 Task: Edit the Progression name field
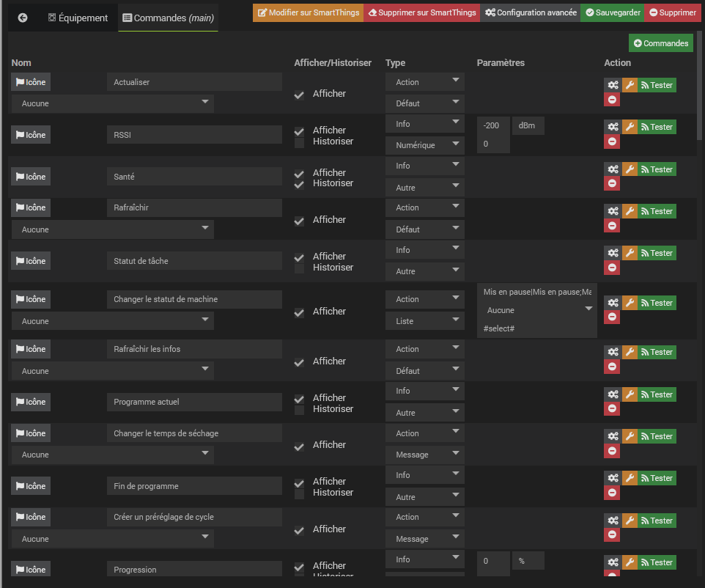tap(195, 569)
